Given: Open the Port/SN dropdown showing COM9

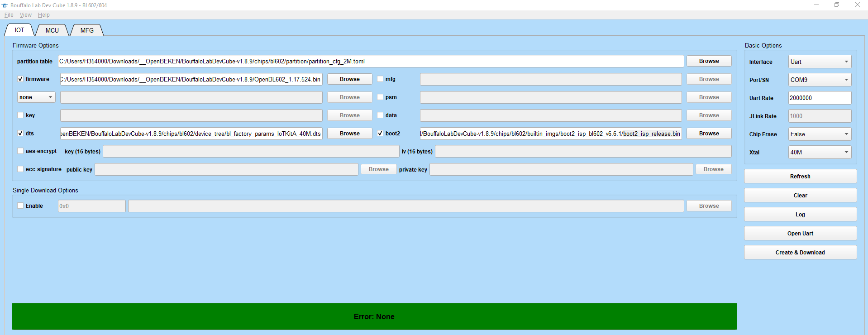Looking at the screenshot, I should (x=820, y=80).
